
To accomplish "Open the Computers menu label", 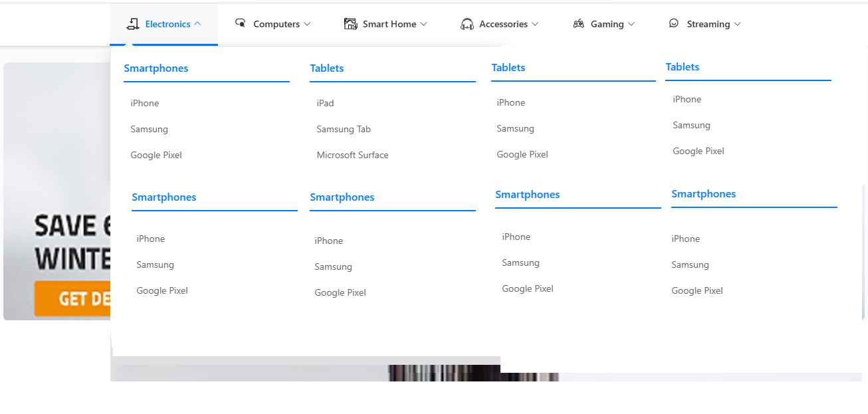I will [276, 24].
